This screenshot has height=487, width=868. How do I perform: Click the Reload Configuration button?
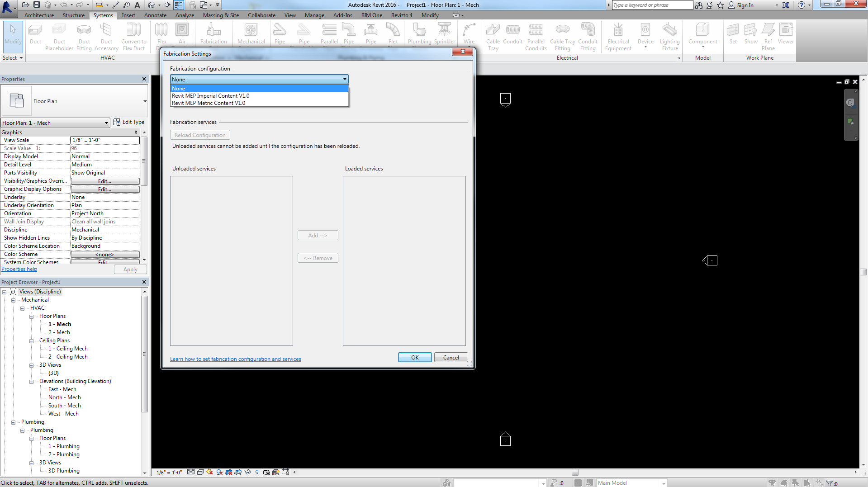click(x=200, y=135)
